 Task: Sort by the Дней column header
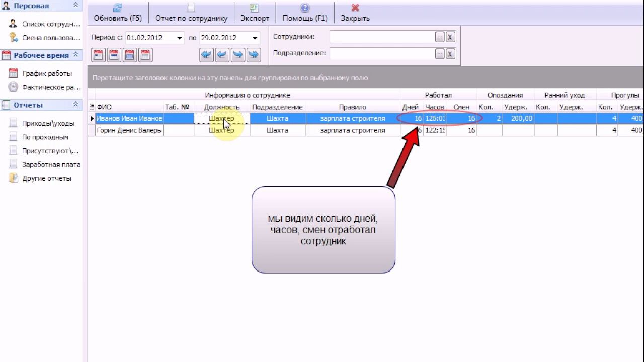coord(412,107)
